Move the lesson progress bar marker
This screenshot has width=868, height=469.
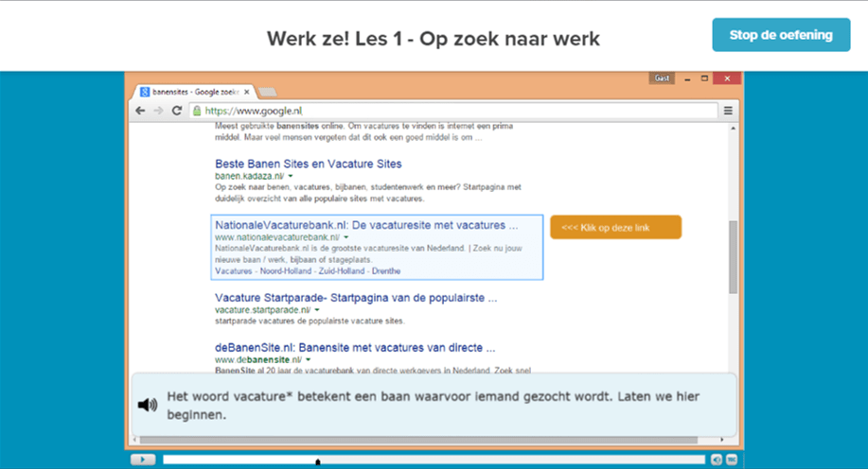tap(318, 461)
